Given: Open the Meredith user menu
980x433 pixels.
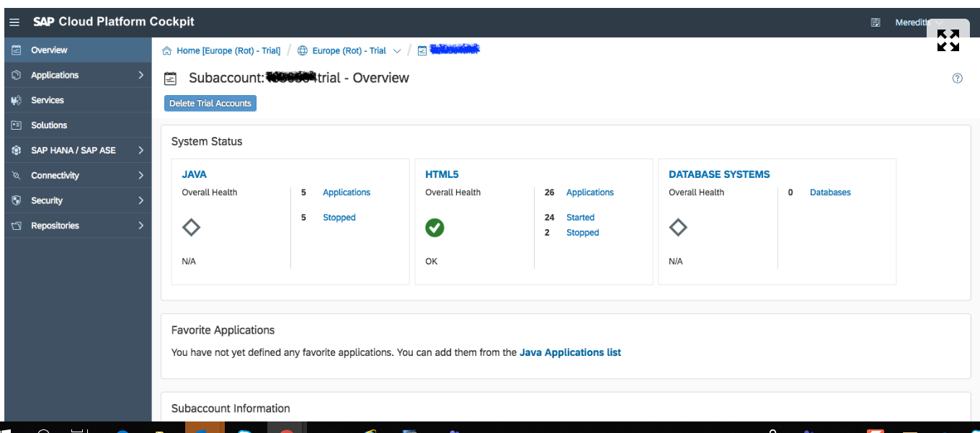Looking at the screenshot, I should click(x=912, y=22).
